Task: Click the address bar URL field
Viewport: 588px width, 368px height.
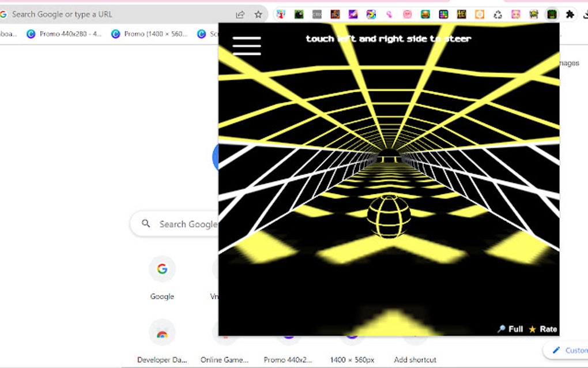Action: point(120,14)
